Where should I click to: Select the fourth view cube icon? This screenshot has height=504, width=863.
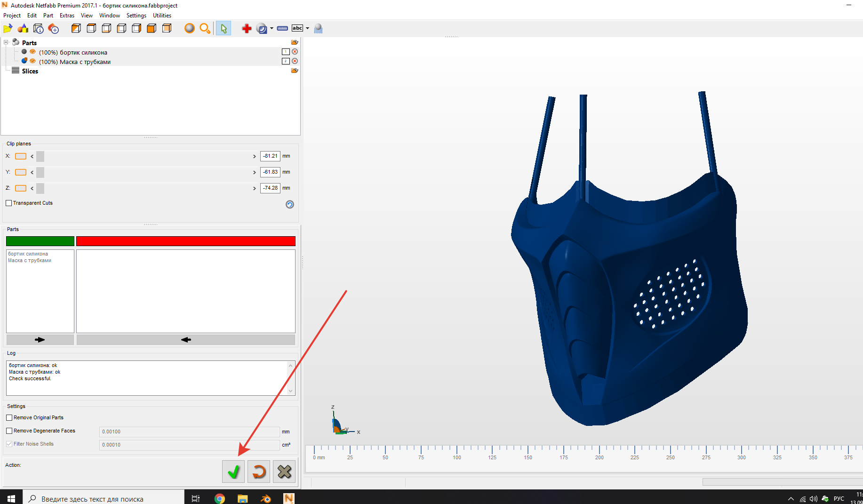[121, 29]
